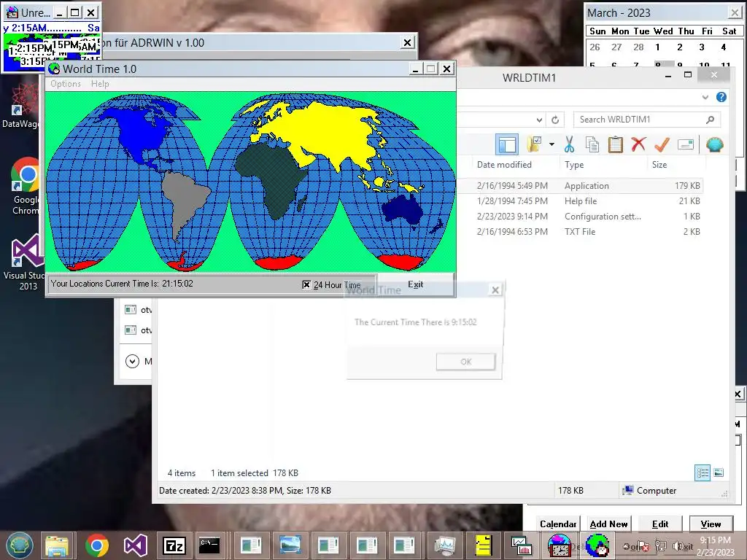The width and height of the screenshot is (747, 560).
Task: Close the ADRWIN v 1.00 window
Action: (x=407, y=43)
